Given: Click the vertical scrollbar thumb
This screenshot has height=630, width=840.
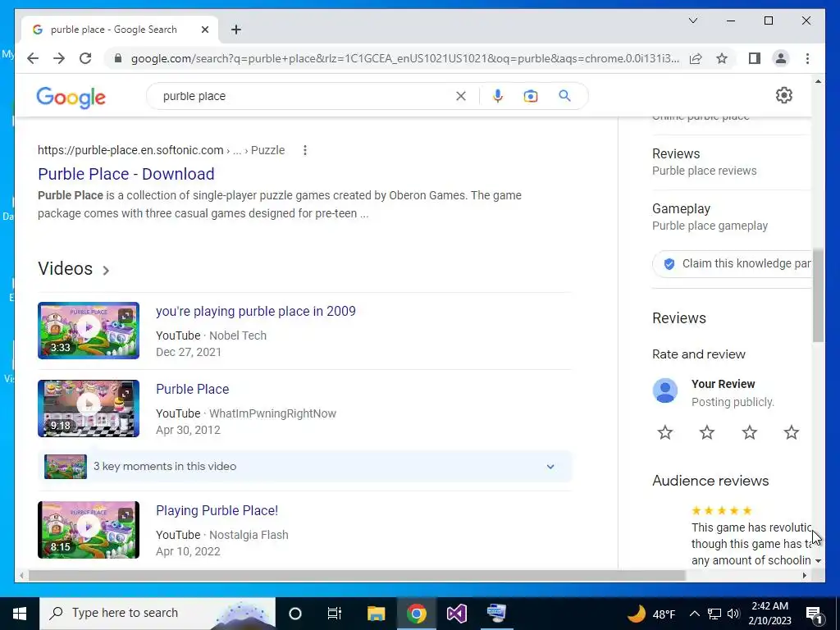Looking at the screenshot, I should [818, 295].
